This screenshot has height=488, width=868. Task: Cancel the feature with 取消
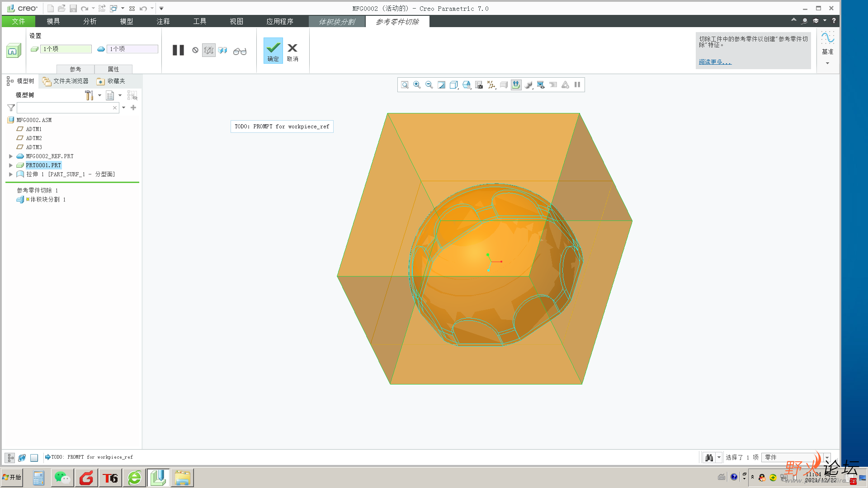coord(292,52)
